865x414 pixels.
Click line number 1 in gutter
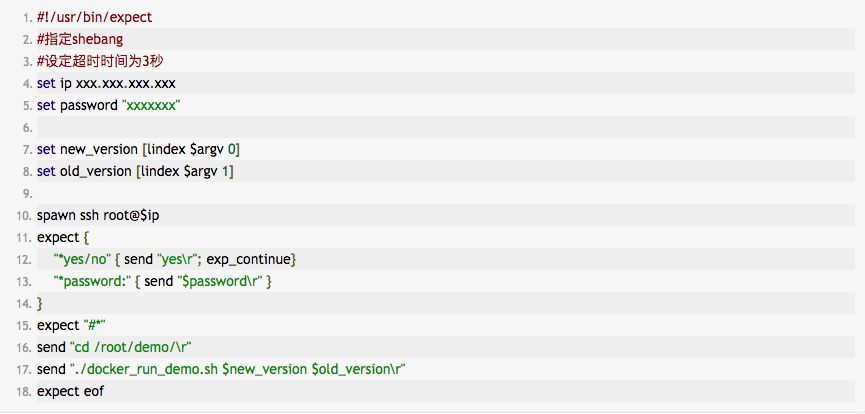click(28, 18)
